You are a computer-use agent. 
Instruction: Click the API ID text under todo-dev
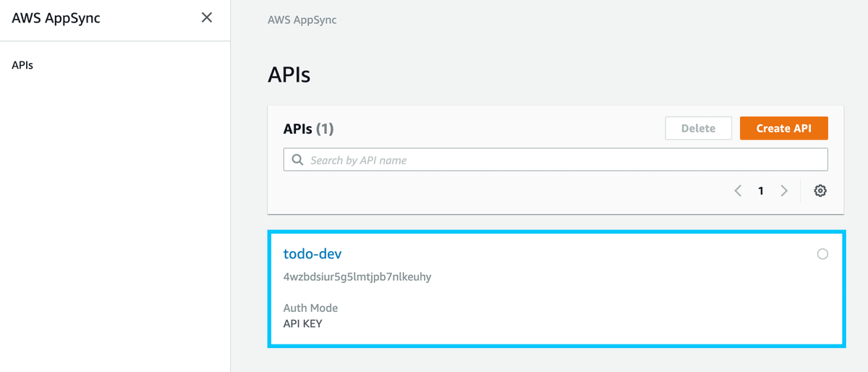[357, 276]
